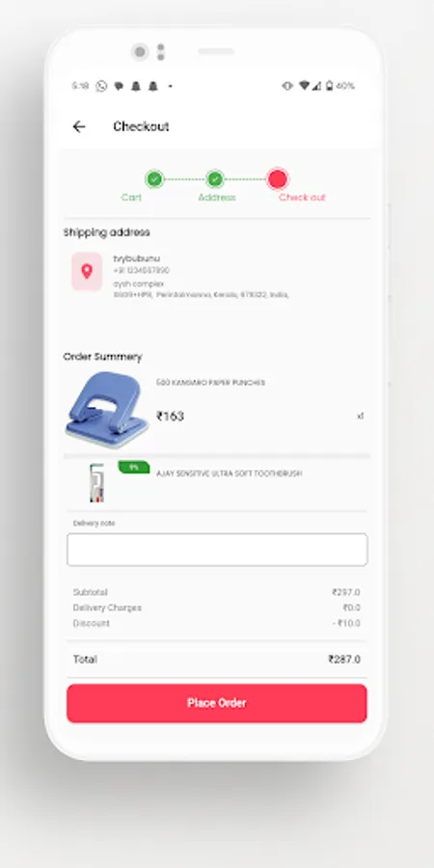
Task: Tap the WhatsApp icon in status bar
Action: pos(100,86)
